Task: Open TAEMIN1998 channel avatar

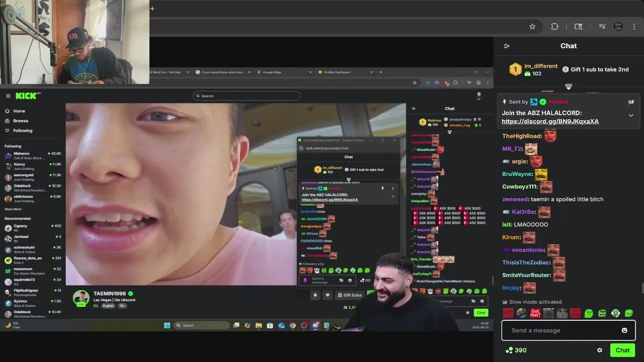Action: tap(81, 298)
